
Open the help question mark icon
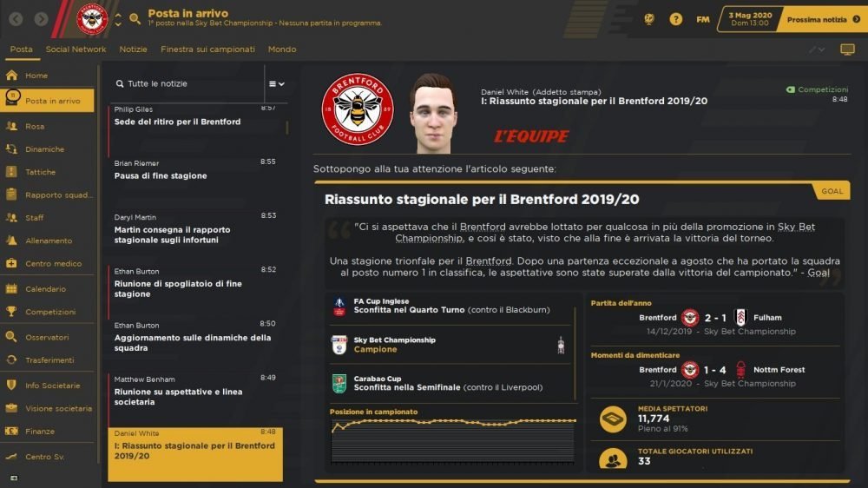pyautogui.click(x=675, y=19)
